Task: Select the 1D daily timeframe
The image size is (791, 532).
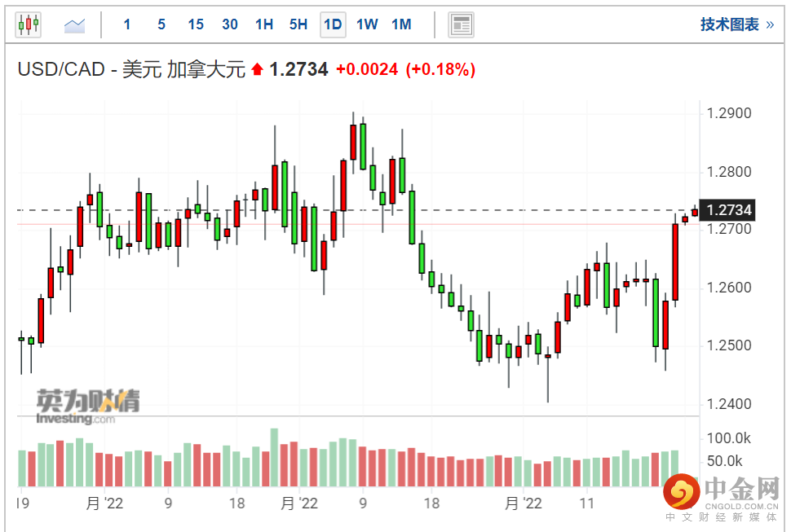Action: click(333, 24)
